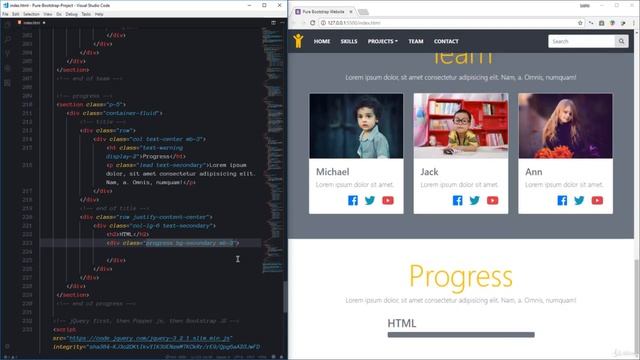The image size is (640, 360).
Task: Click the site info icon in address bar
Action: click(323, 23)
